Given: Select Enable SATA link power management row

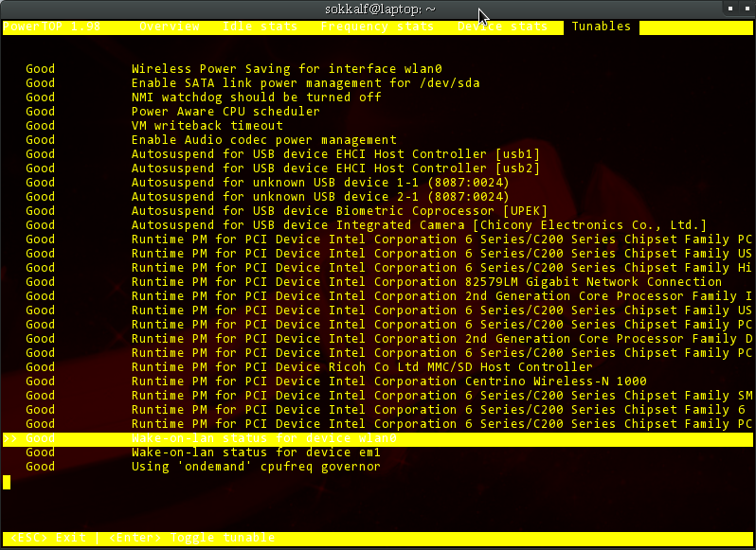Looking at the screenshot, I should [378, 83].
